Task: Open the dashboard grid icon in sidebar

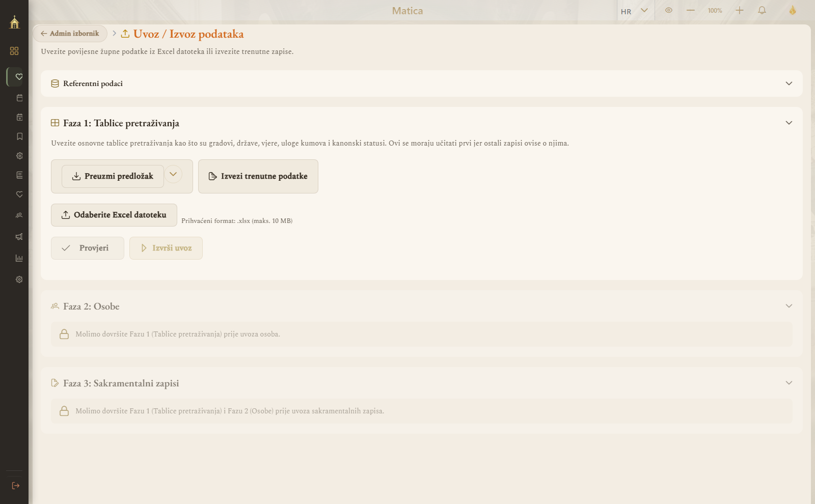Action: 14,51
